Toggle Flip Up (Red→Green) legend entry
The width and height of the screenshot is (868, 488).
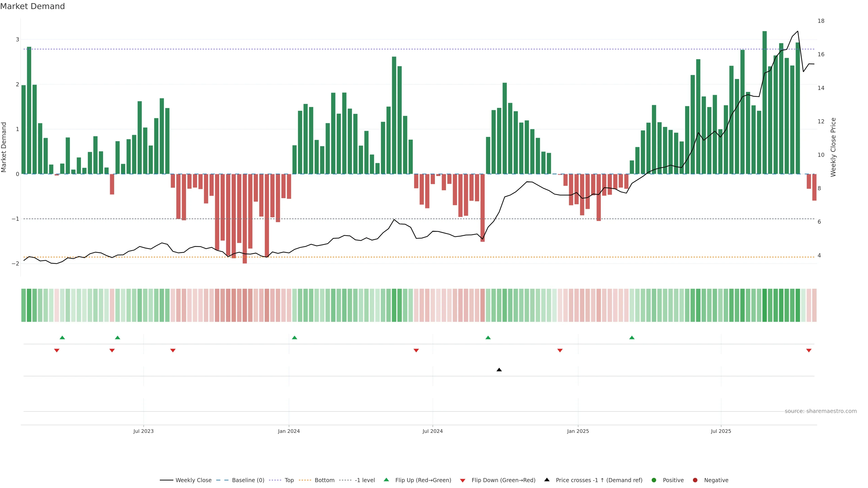[423, 480]
